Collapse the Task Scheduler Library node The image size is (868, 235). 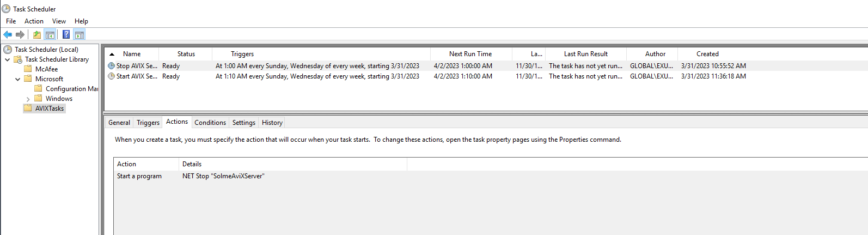tap(7, 59)
